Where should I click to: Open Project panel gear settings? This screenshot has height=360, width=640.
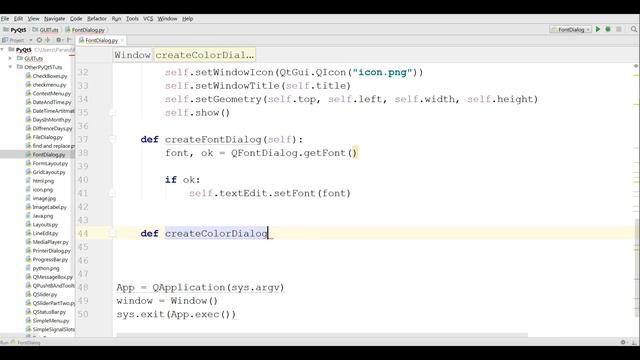pyautogui.click(x=59, y=40)
